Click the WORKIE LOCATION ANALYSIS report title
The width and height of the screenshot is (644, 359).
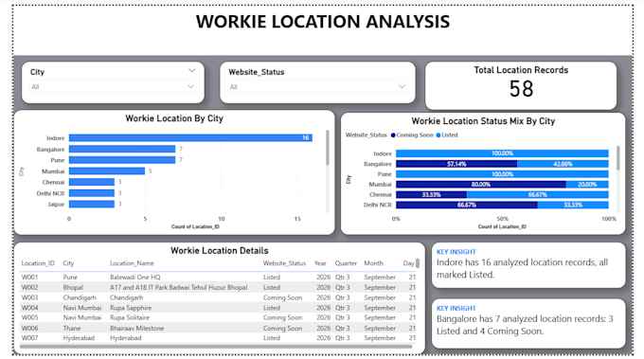pos(323,22)
